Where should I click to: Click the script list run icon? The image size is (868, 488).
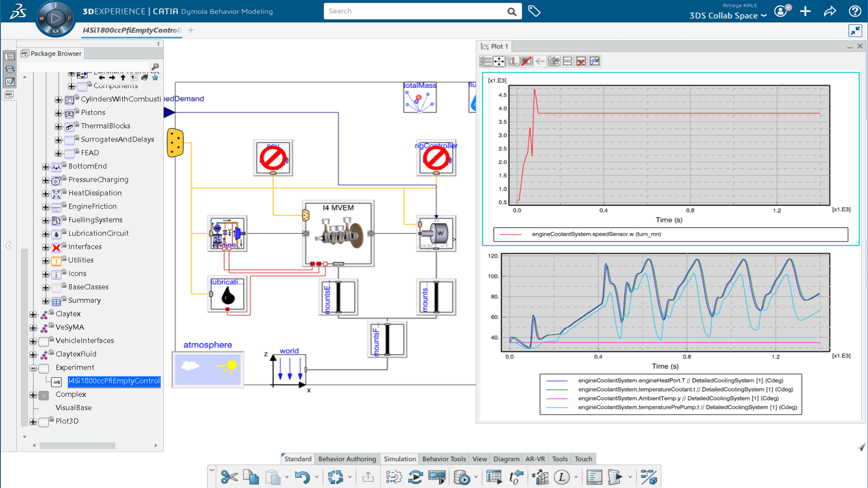click(494, 477)
